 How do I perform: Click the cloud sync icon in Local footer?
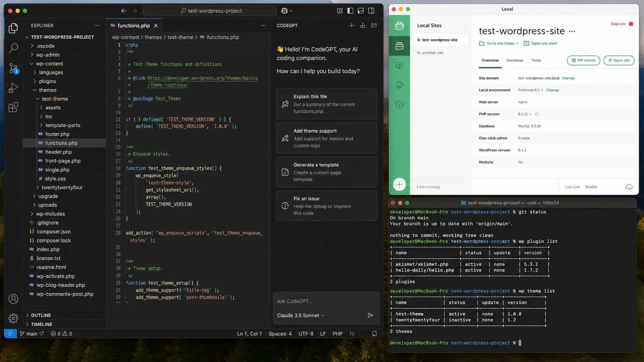click(629, 187)
